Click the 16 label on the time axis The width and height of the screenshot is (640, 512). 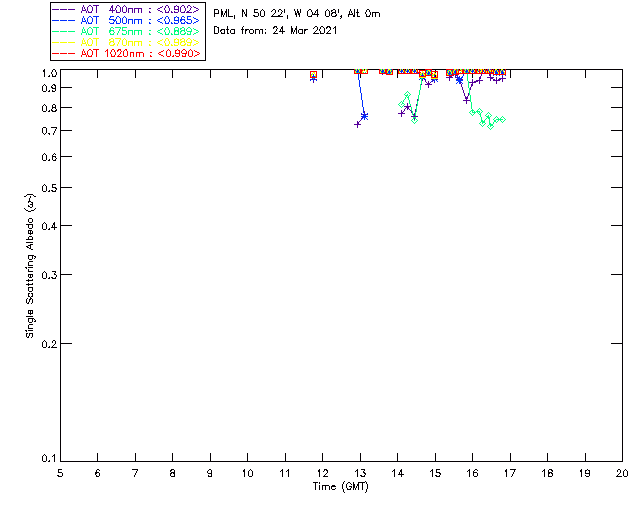(473, 473)
